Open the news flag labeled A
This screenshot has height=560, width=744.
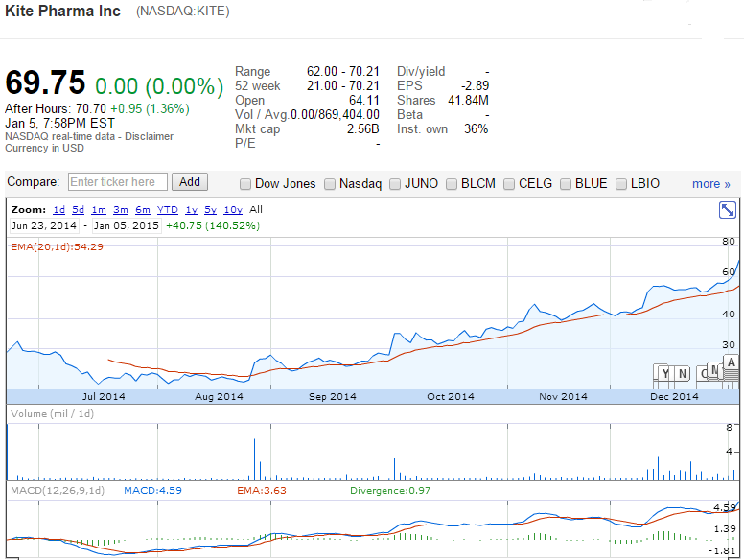coord(732,362)
